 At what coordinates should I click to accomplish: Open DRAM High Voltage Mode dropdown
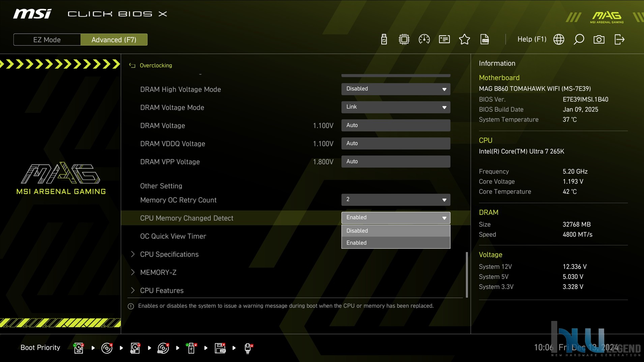click(396, 89)
